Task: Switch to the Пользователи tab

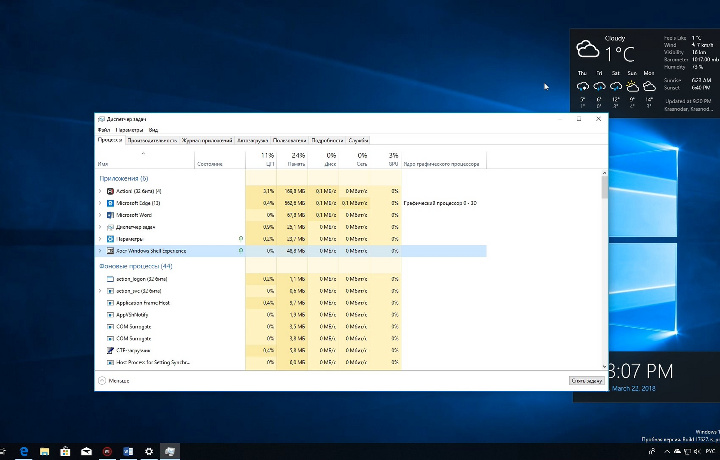Action: coord(290,140)
